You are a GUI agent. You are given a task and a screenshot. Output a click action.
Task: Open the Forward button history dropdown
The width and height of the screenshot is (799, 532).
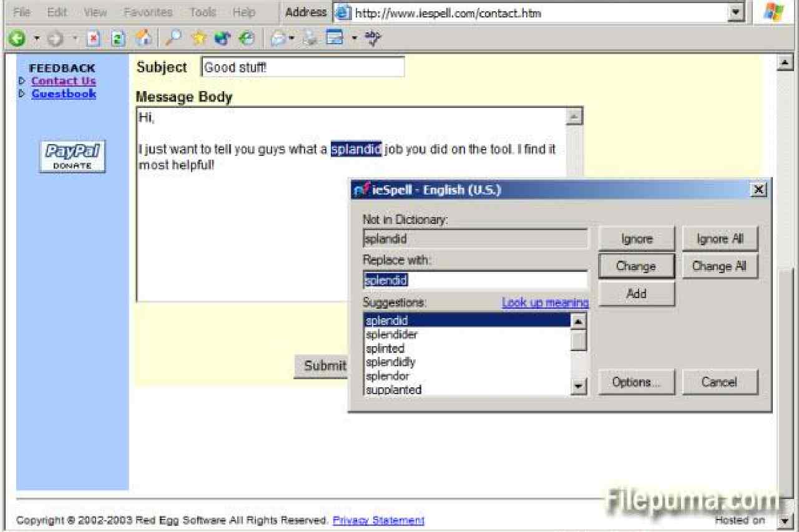pos(74,39)
